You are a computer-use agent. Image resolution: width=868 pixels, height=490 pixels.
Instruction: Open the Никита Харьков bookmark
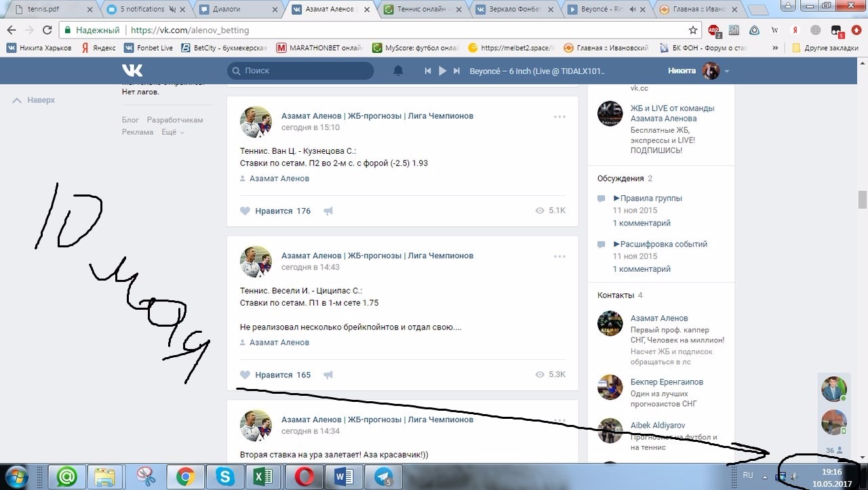tap(39, 48)
